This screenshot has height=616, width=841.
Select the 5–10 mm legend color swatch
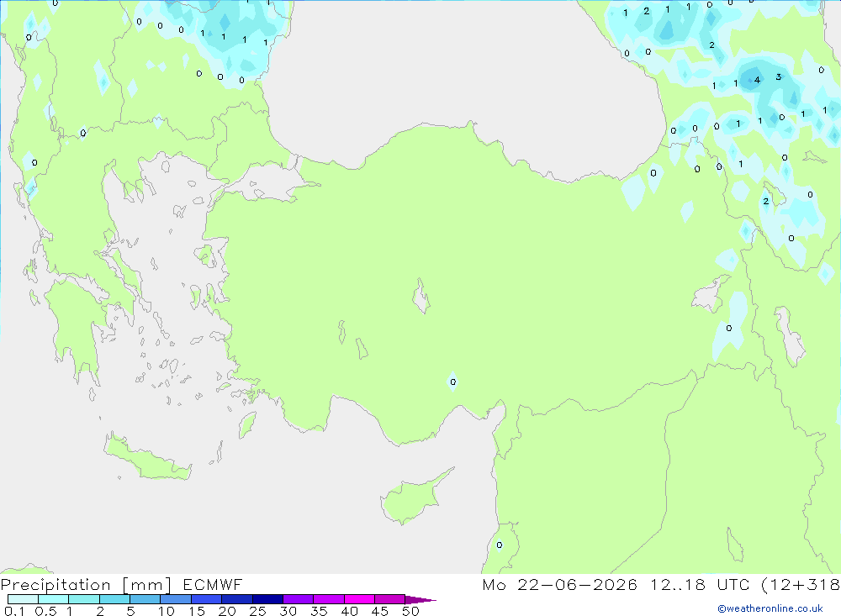[145, 599]
